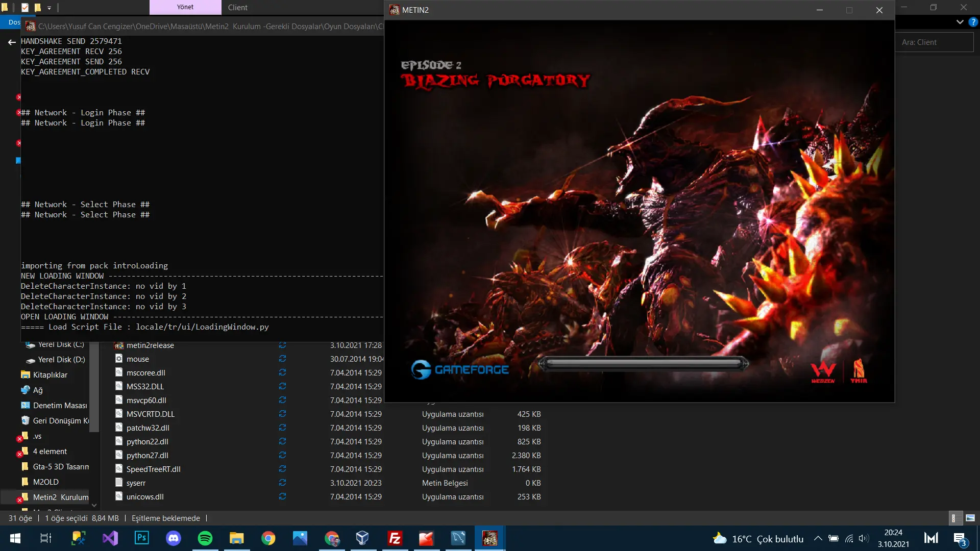Screen dimensions: 980x551
Task: Click the Explorer back arrow
Action: coord(12,42)
